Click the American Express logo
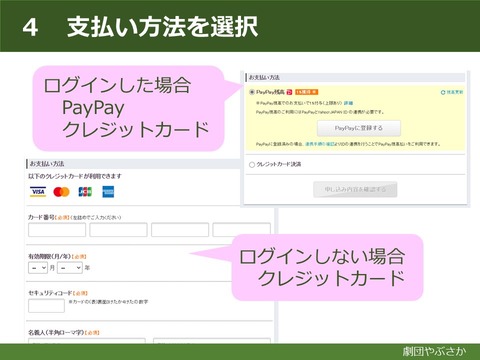The width and height of the screenshot is (480, 360). pyautogui.click(x=108, y=192)
